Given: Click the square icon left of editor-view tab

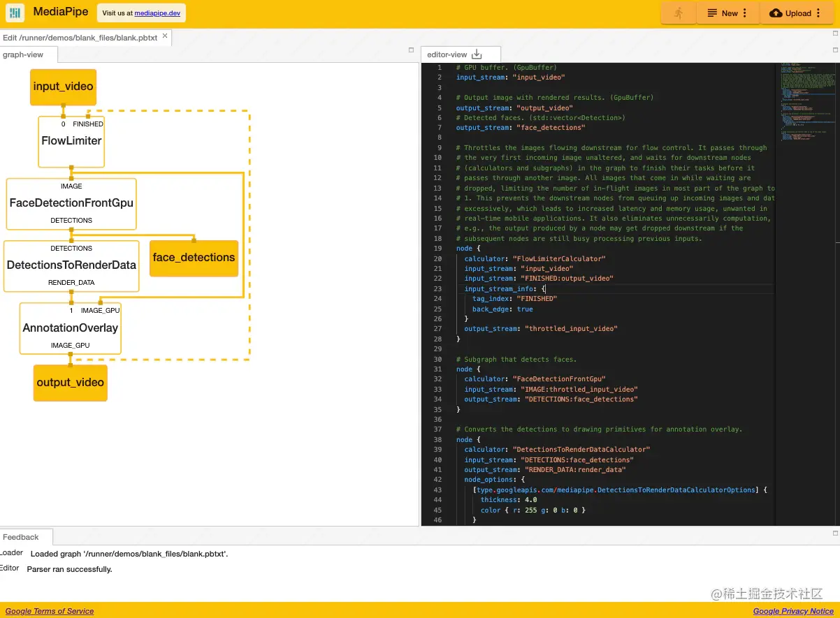Looking at the screenshot, I should pos(412,50).
